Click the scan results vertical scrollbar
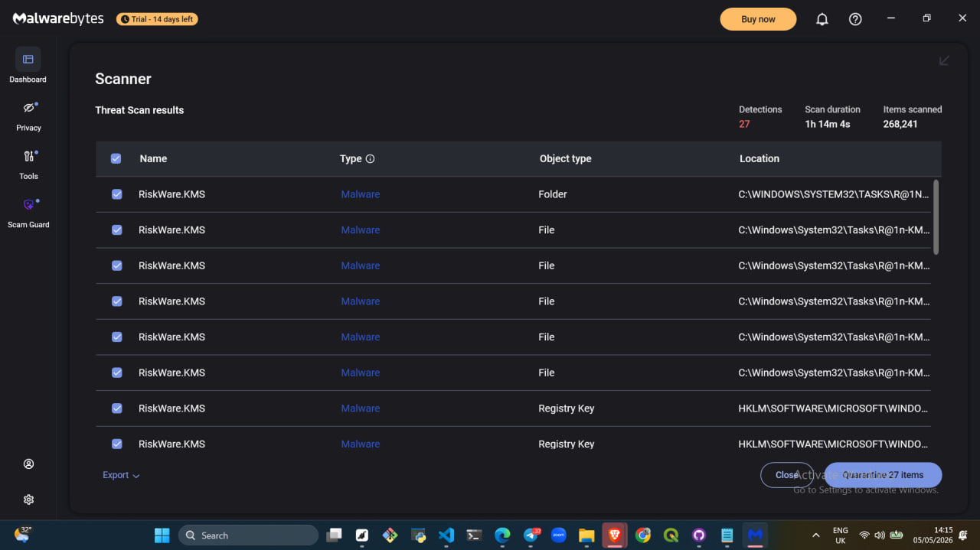Image resolution: width=980 pixels, height=550 pixels. click(936, 217)
